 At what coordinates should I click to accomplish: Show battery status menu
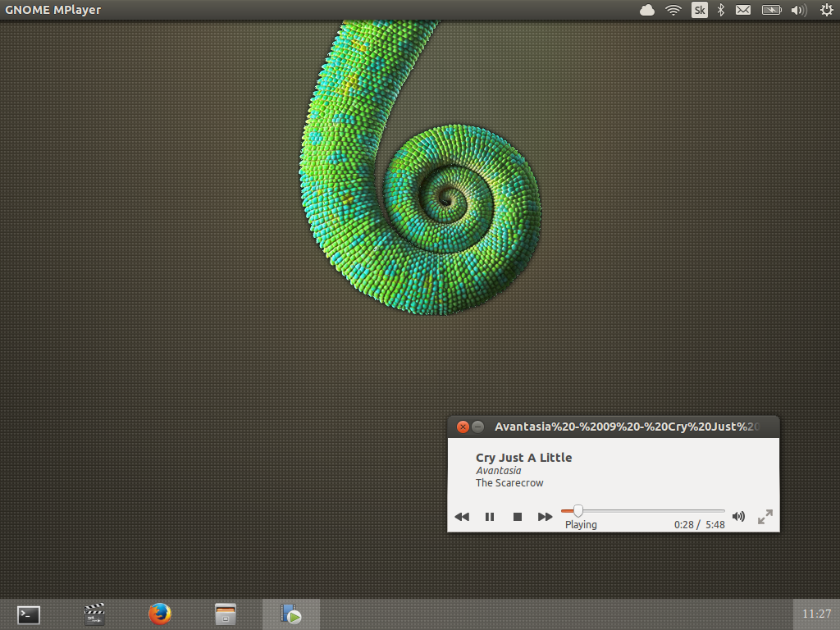click(771, 10)
